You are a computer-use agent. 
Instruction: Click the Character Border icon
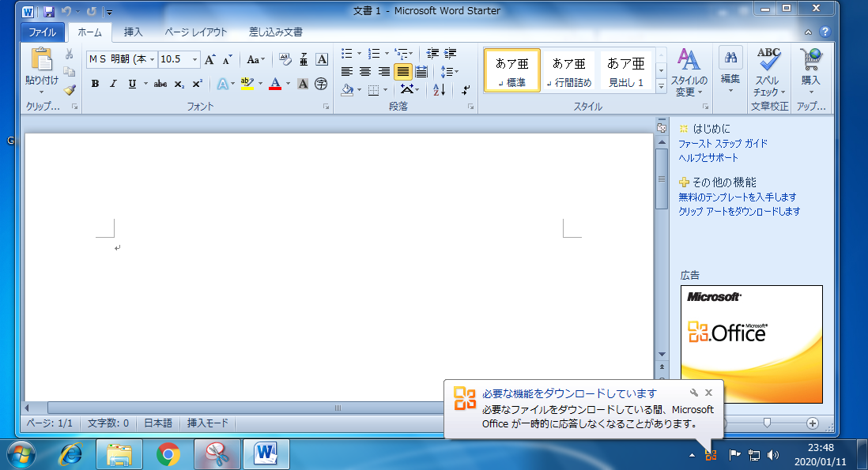pos(322,59)
